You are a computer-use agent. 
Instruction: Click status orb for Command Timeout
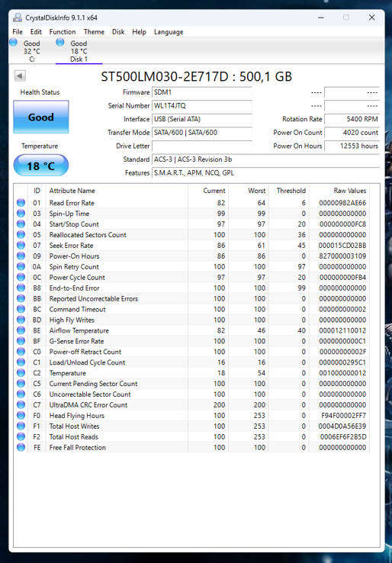tap(21, 309)
